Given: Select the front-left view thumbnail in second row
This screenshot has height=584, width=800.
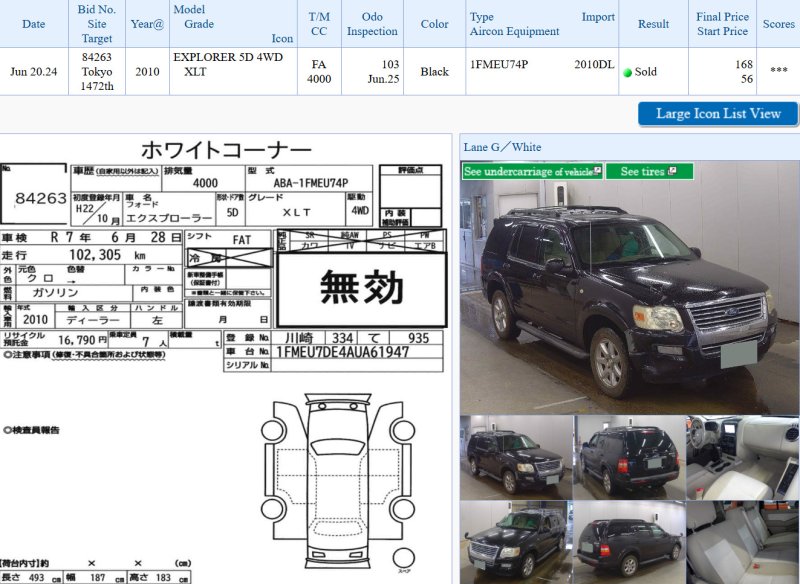Looking at the screenshot, I should coord(515,543).
